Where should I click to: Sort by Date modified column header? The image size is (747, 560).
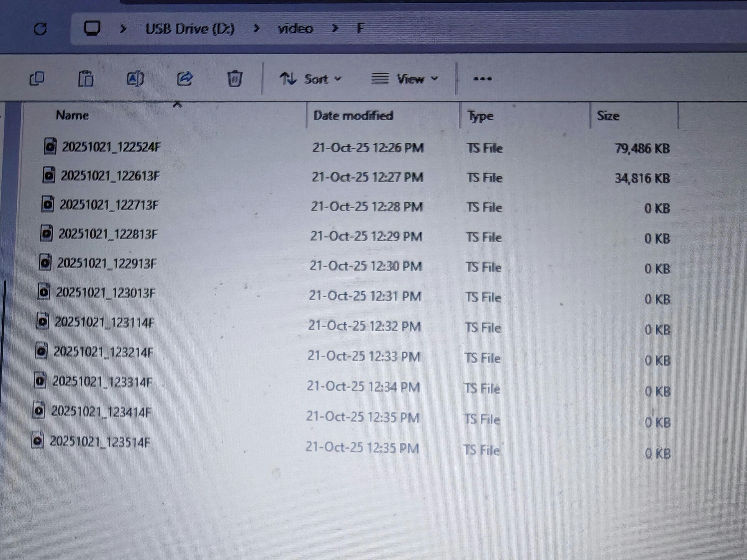pyautogui.click(x=353, y=115)
